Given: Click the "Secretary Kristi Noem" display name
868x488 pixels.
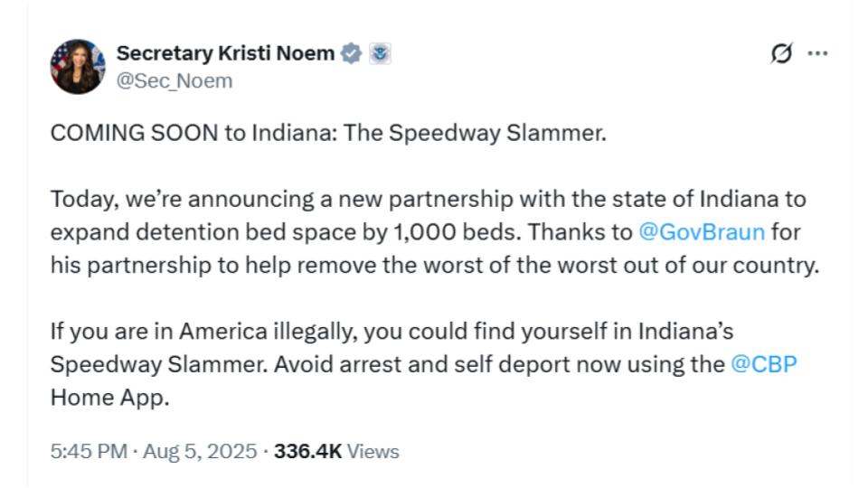Looking at the screenshot, I should pos(225,54).
